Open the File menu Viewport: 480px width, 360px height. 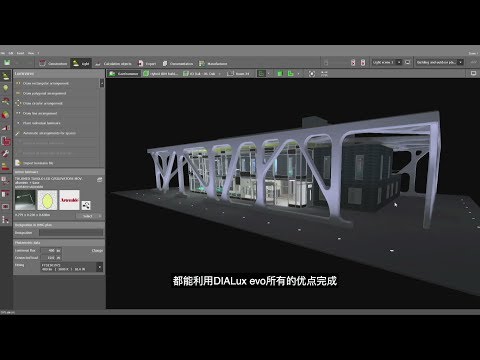[x=3, y=53]
